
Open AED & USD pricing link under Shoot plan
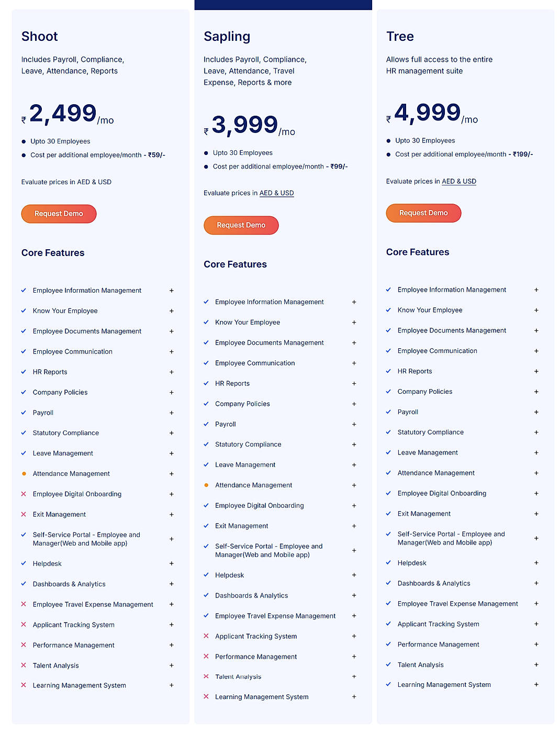(94, 182)
